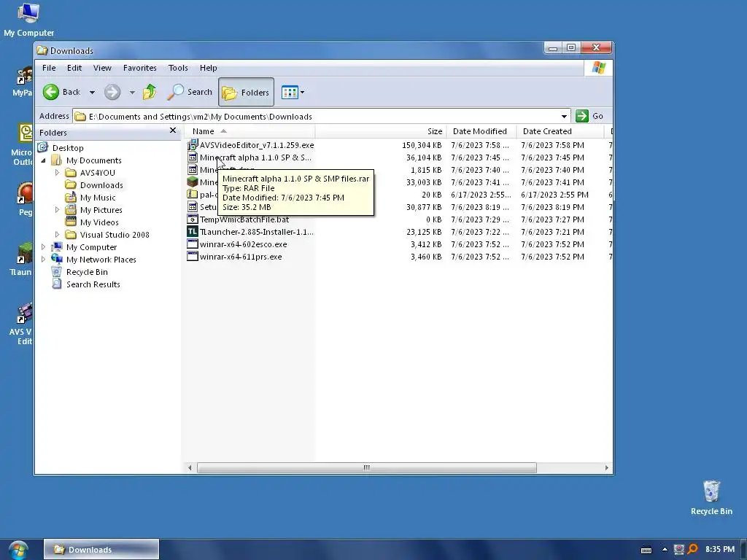Sort by the Date Created column
This screenshot has width=747, height=560.
coord(560,131)
